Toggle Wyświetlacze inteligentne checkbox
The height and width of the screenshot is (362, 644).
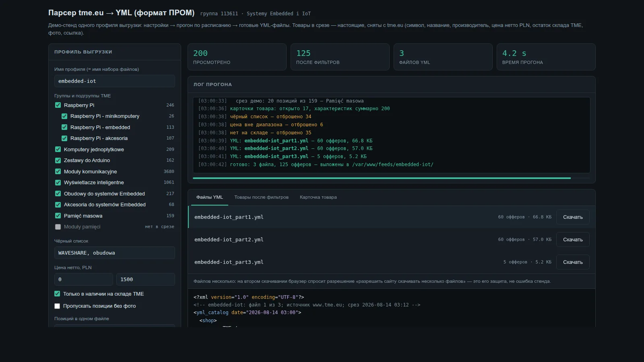pos(58,183)
